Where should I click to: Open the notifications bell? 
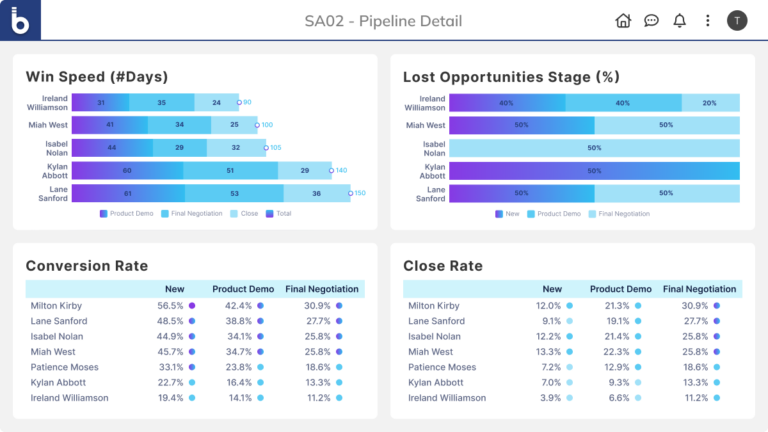coord(680,20)
